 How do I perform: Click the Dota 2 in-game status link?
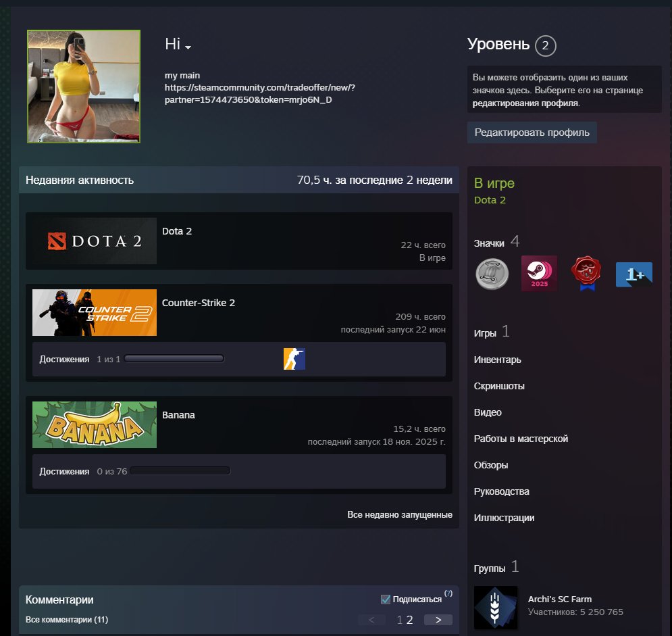point(490,200)
